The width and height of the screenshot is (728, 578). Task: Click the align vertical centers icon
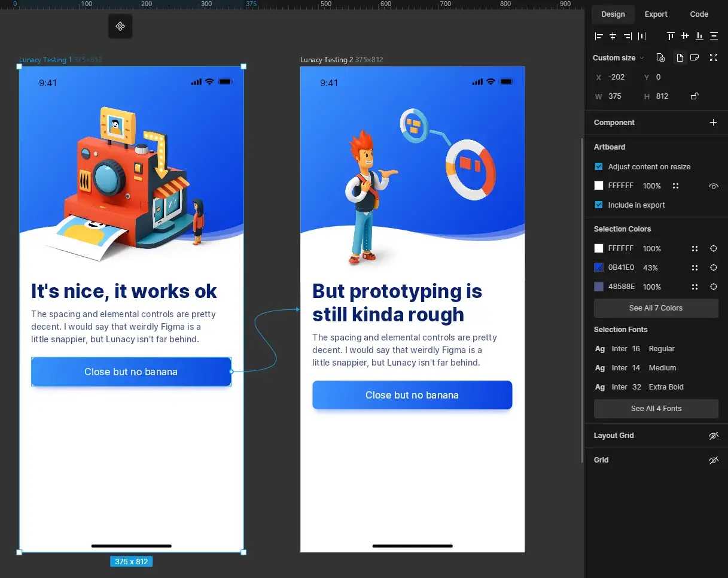685,36
